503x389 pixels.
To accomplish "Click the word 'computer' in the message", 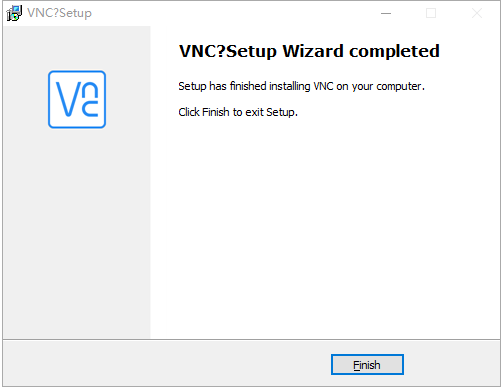I will tap(399, 86).
